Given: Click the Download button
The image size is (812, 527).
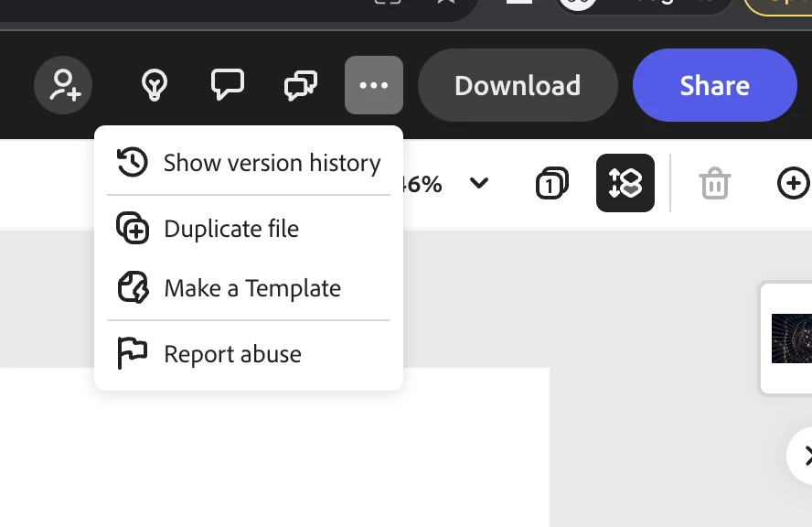Looking at the screenshot, I should (518, 85).
